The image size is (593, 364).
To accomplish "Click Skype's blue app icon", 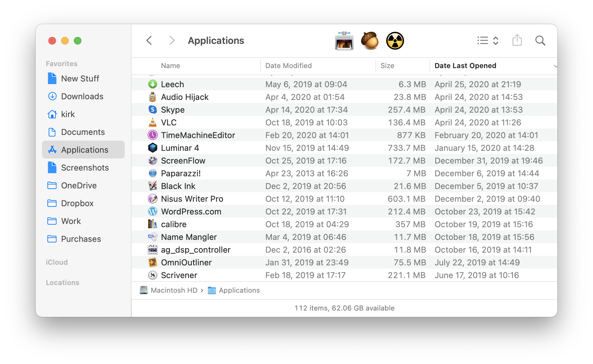I will [x=153, y=109].
